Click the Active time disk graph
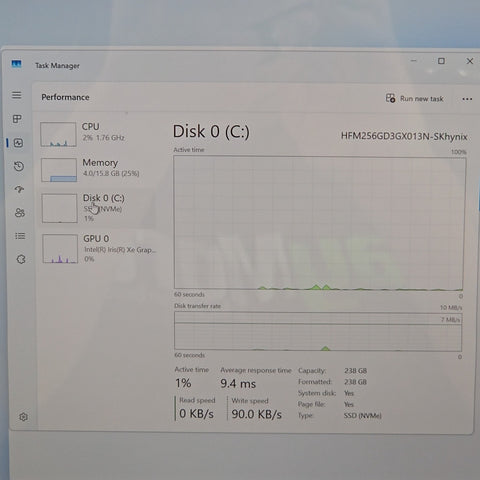The image size is (480, 480). [320, 223]
